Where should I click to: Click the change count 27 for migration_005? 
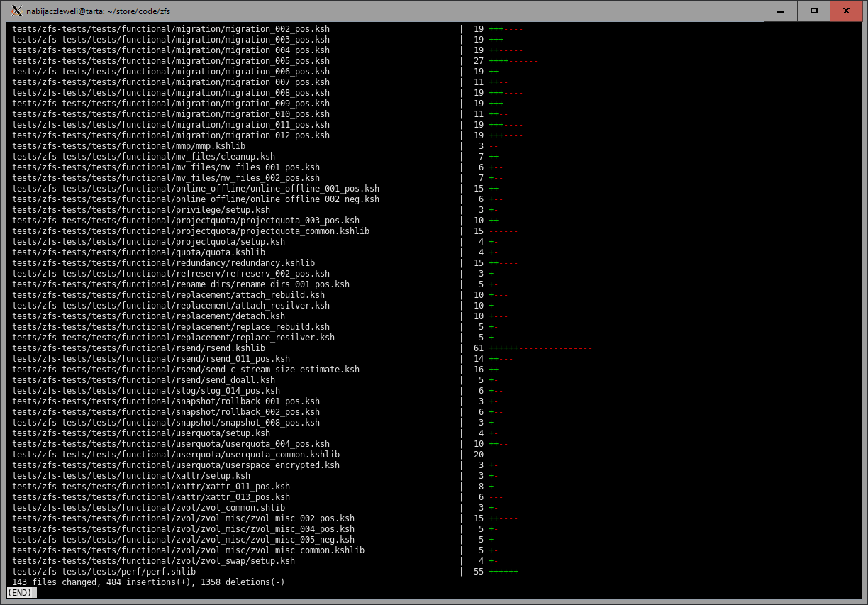(479, 61)
